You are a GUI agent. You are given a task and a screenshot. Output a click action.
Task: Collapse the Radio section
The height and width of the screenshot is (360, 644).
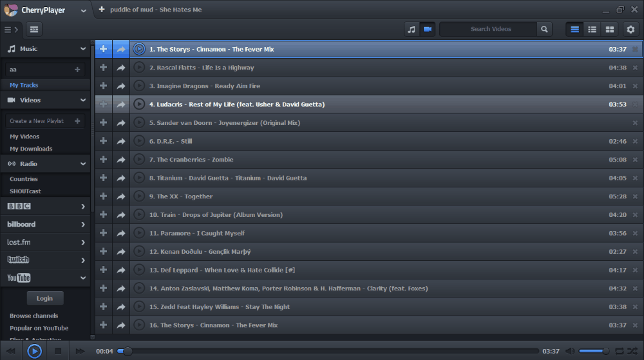tap(83, 164)
